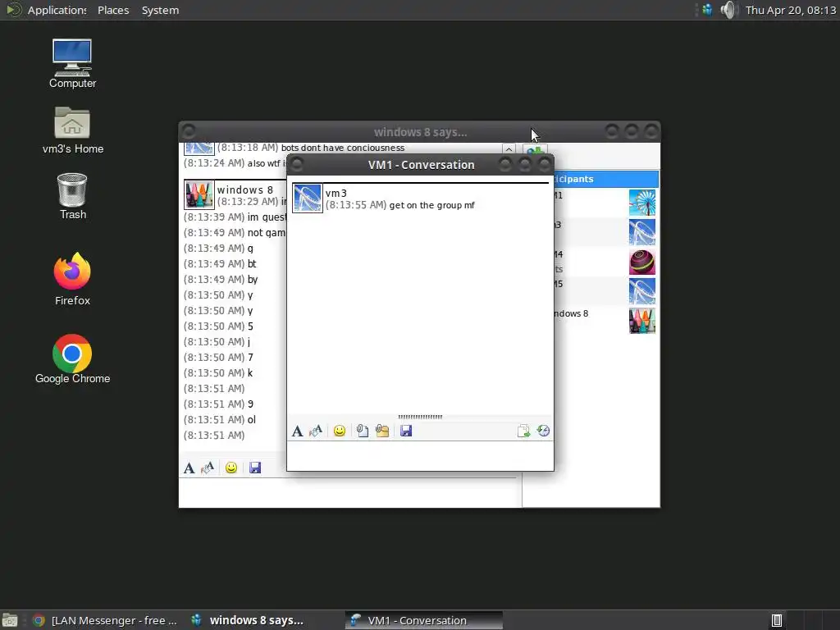
Task: Open vm3's Home folder icon
Action: [x=73, y=130]
